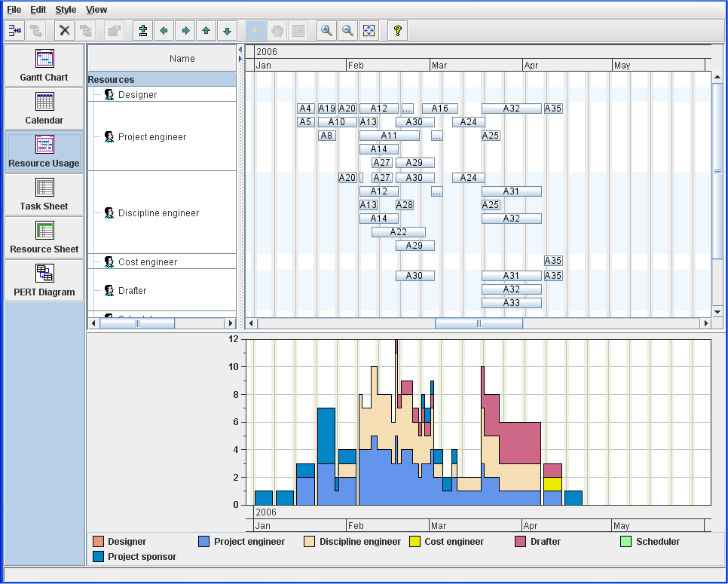728x584 pixels.
Task: Click the green plus insert icon
Action: tap(142, 31)
